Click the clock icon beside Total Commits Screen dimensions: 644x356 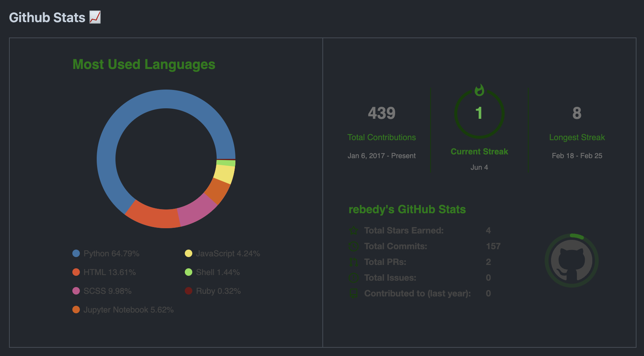click(x=353, y=246)
